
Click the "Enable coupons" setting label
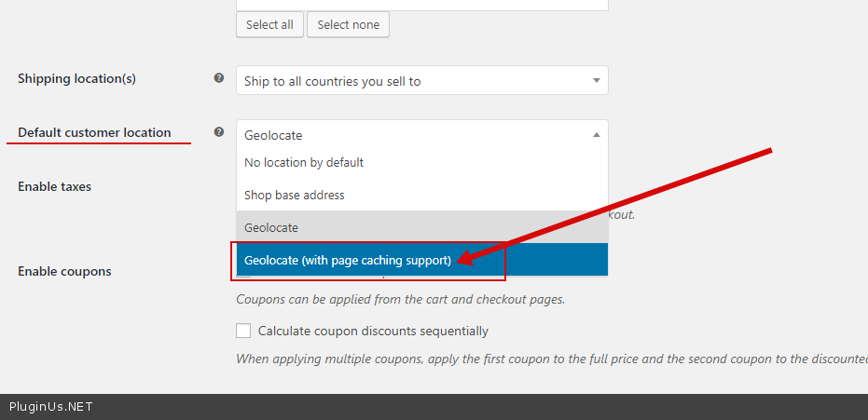coord(64,272)
